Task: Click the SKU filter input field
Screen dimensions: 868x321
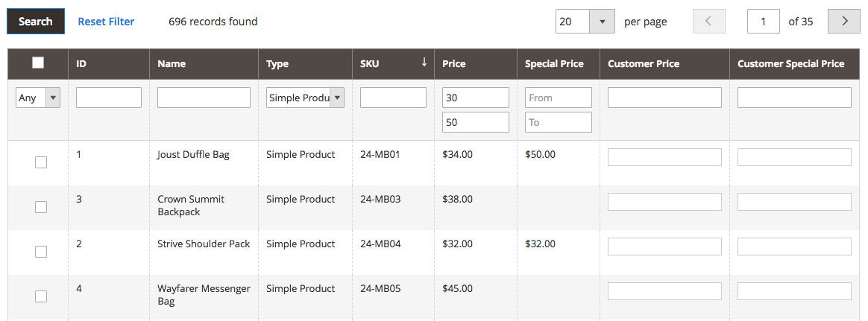Action: 393,98
